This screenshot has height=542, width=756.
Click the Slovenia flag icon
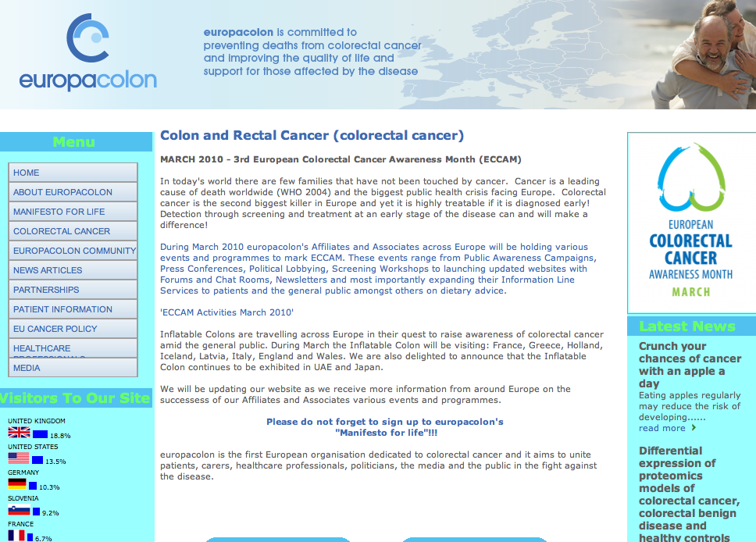[19, 511]
